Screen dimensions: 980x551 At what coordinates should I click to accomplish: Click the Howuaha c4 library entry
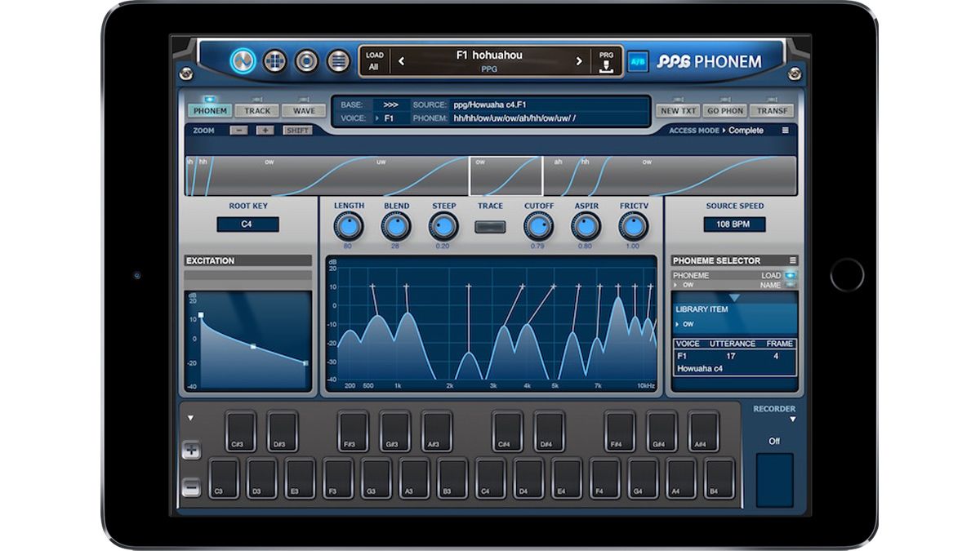(701, 369)
